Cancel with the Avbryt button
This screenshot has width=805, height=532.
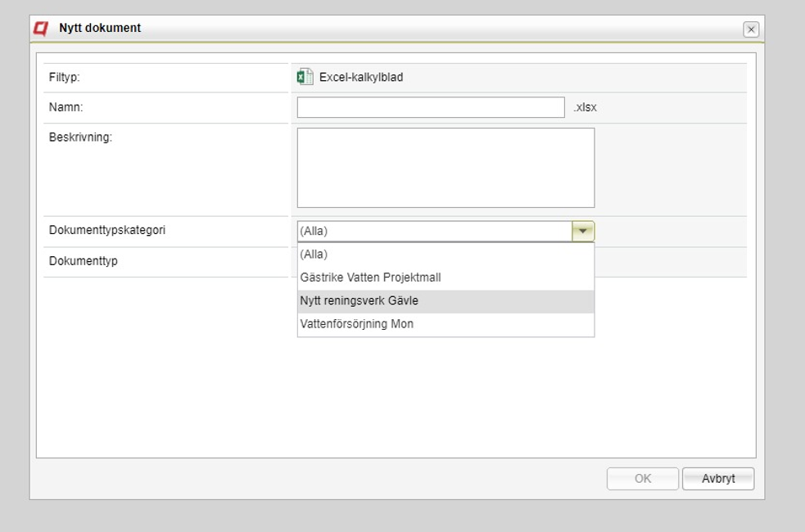pyautogui.click(x=717, y=479)
